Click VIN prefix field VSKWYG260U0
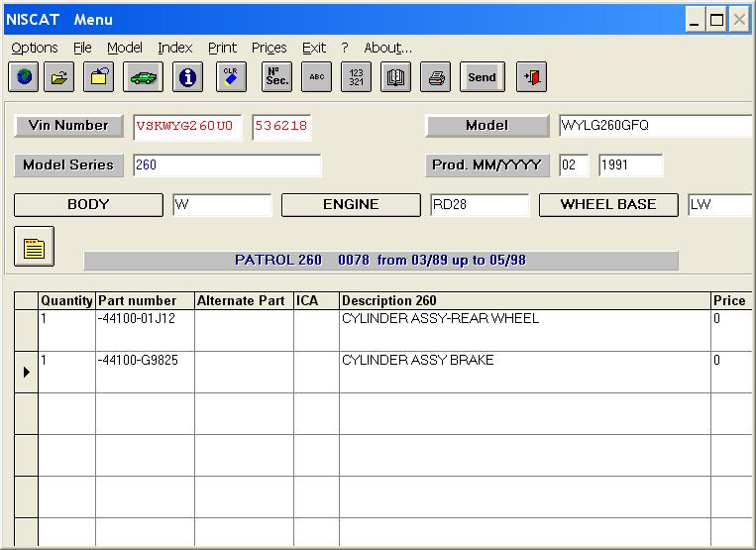Screen dimensions: 756x550 point(187,127)
